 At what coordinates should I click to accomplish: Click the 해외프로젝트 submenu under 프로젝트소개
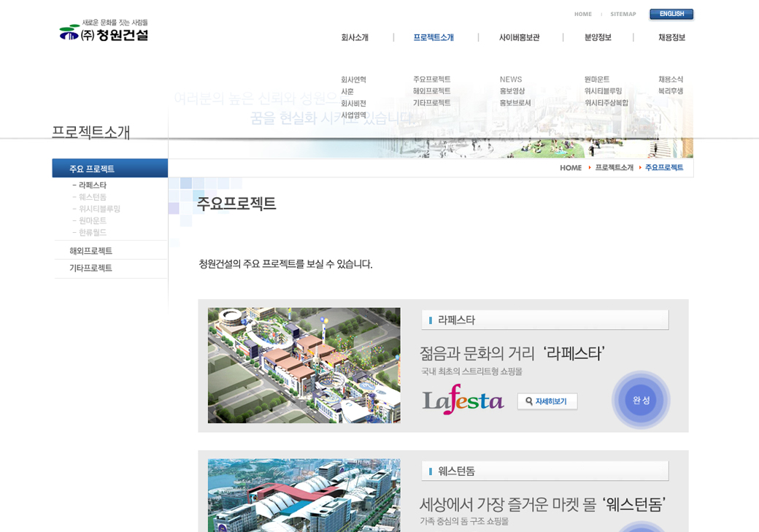(x=431, y=91)
